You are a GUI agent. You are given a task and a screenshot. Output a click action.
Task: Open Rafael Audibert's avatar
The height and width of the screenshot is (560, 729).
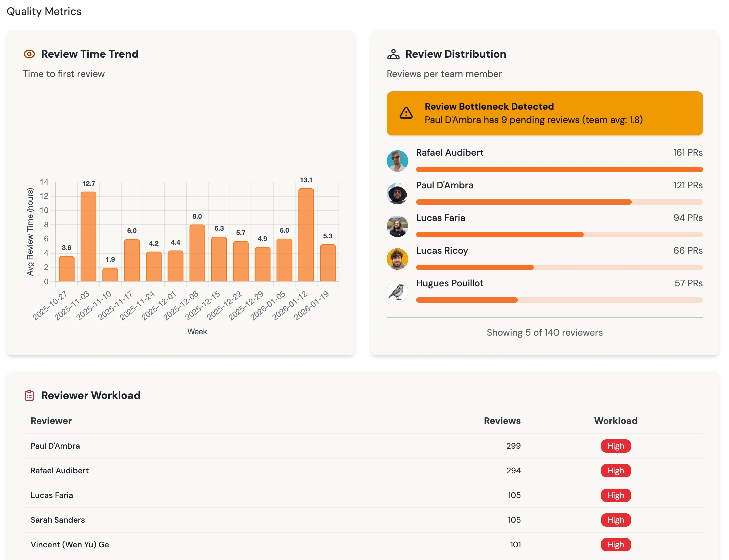397,161
